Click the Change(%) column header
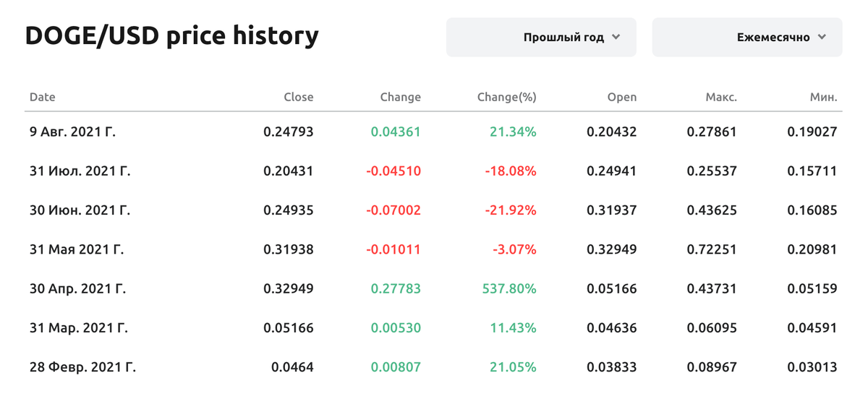 pos(507,97)
